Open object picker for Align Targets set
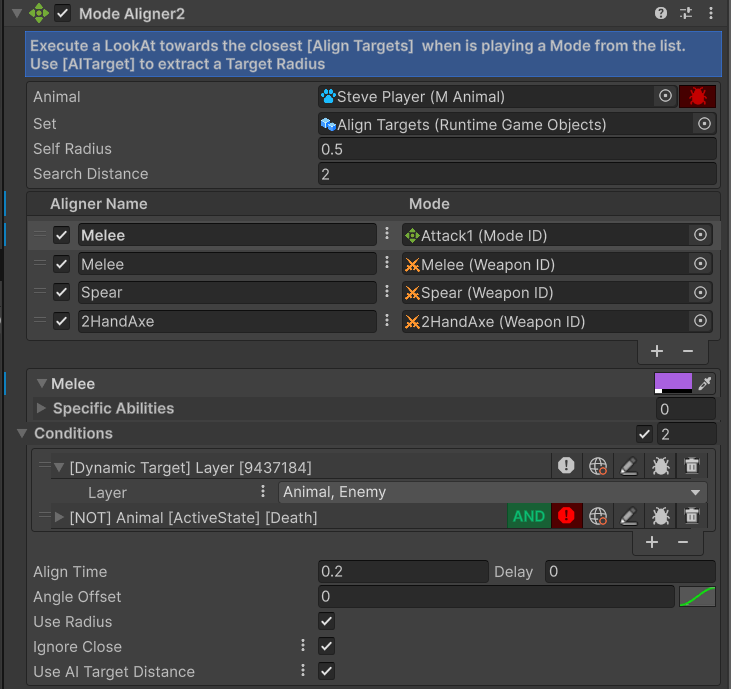 click(x=704, y=124)
